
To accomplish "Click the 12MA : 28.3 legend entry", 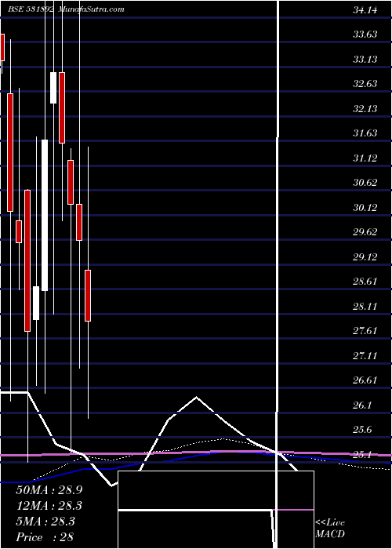I will pos(49,506).
